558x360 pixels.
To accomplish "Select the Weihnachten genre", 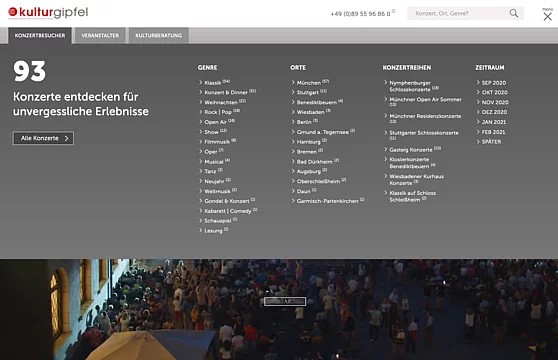I will tap(222, 102).
